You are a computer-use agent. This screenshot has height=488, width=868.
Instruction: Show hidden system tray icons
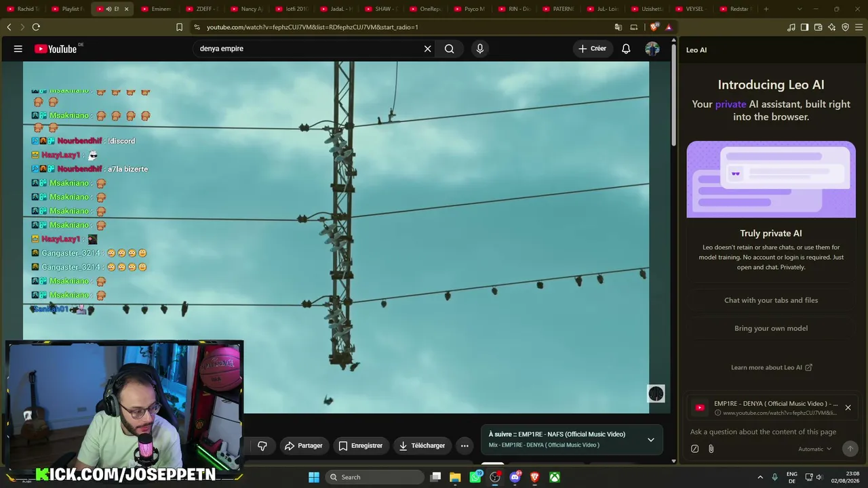coord(760,477)
